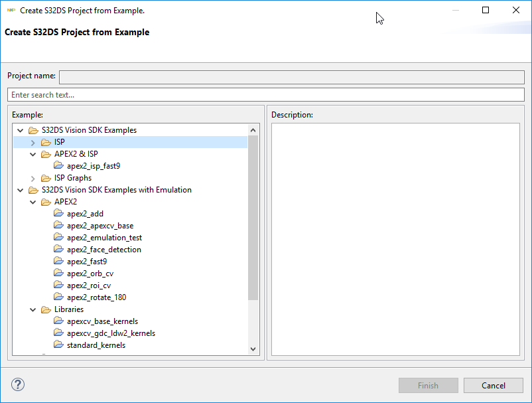This screenshot has height=403, width=532.
Task: Click the apex2_roi_cv project icon
Action: point(58,285)
